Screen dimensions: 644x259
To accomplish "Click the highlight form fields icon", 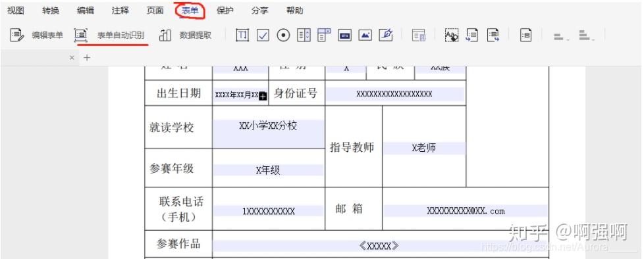I will click(452, 35).
